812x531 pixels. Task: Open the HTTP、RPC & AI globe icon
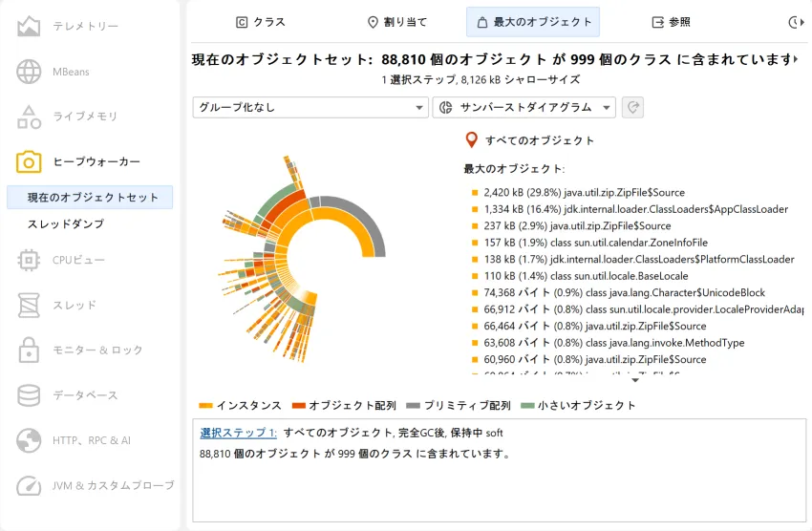(29, 440)
